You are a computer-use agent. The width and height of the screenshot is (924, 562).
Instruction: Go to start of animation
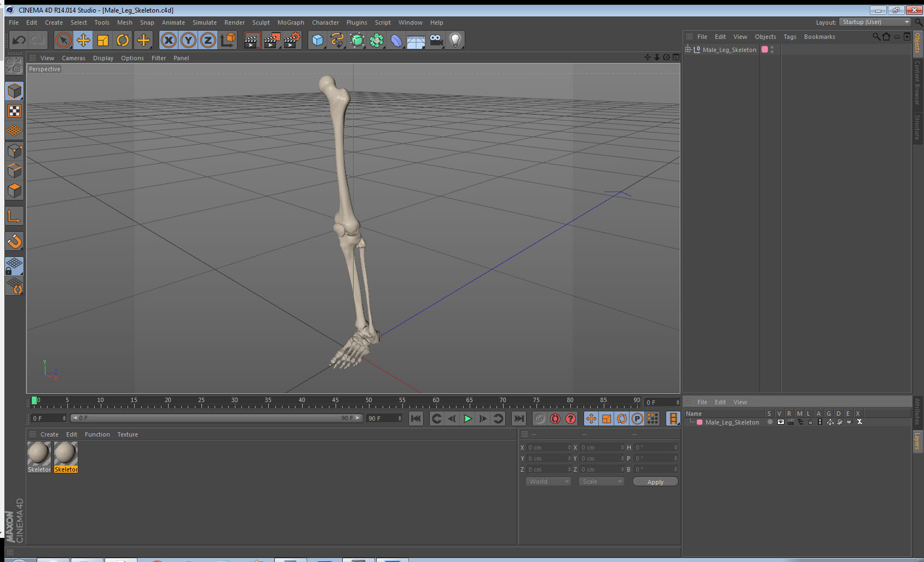click(416, 418)
